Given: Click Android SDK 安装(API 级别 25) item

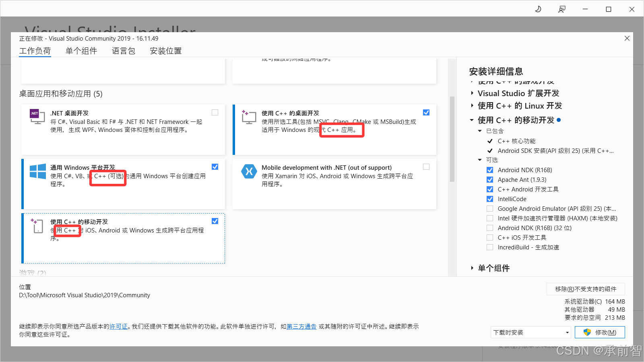Looking at the screenshot, I should [556, 151].
